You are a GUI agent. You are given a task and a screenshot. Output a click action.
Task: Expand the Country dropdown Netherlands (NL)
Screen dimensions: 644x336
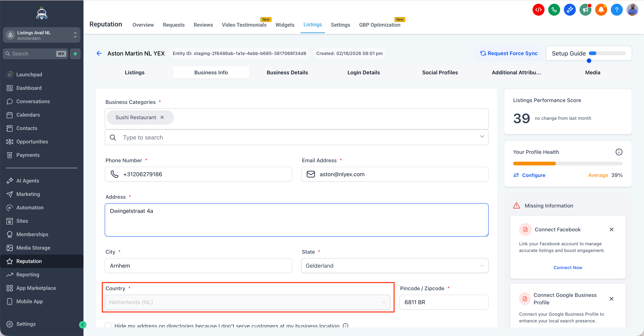(x=247, y=302)
